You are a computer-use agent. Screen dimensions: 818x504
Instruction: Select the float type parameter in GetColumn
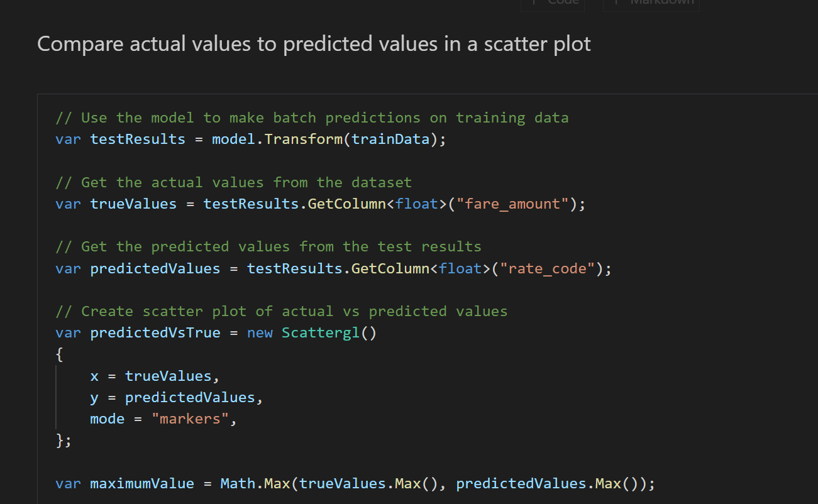(417, 204)
